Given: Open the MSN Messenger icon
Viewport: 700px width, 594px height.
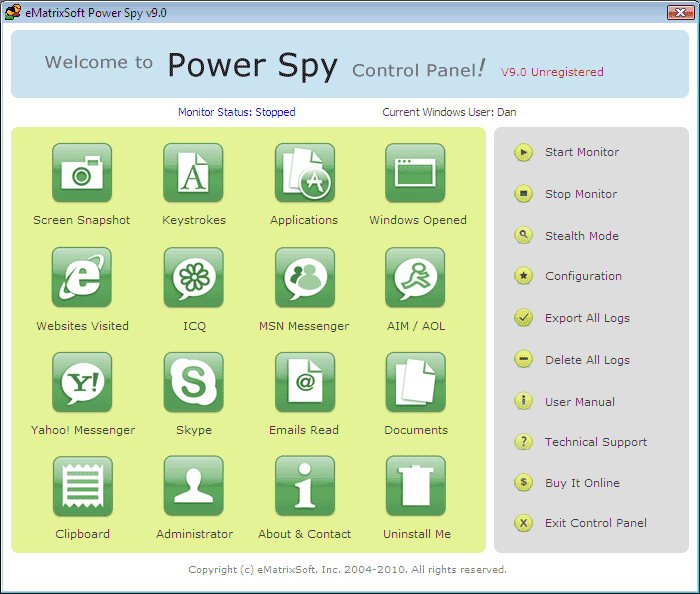Looking at the screenshot, I should point(304,278).
